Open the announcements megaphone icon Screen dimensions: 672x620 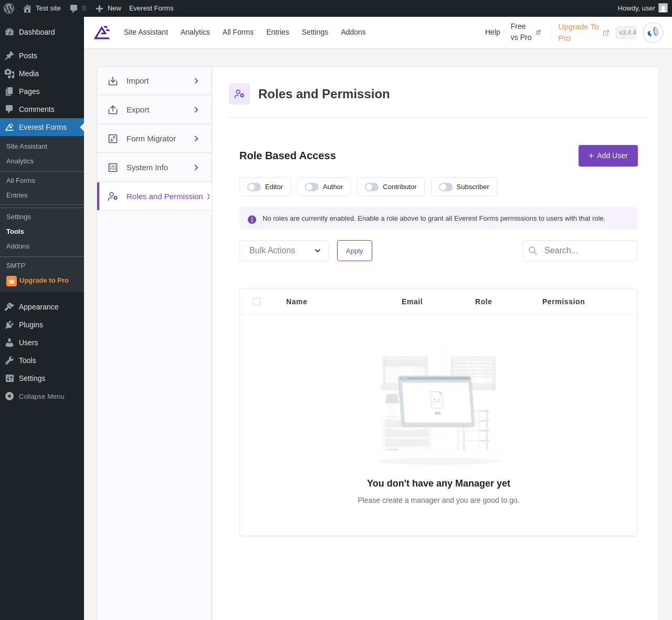tap(653, 33)
